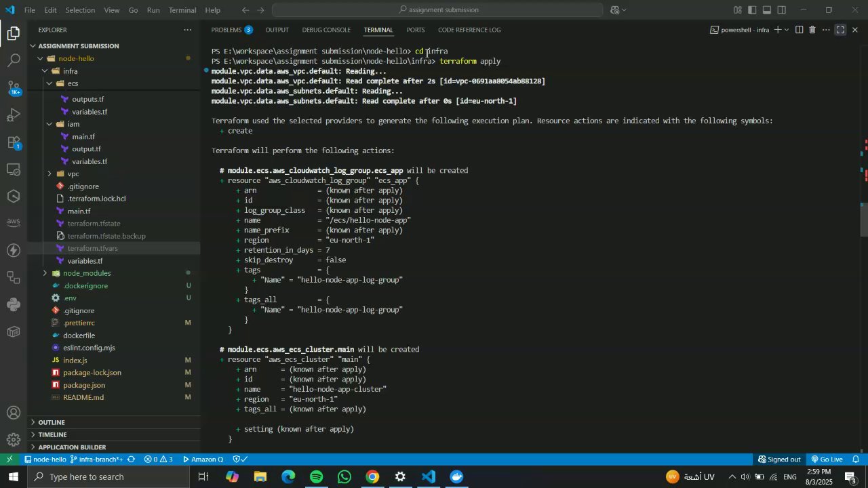Split the terminal

799,30
